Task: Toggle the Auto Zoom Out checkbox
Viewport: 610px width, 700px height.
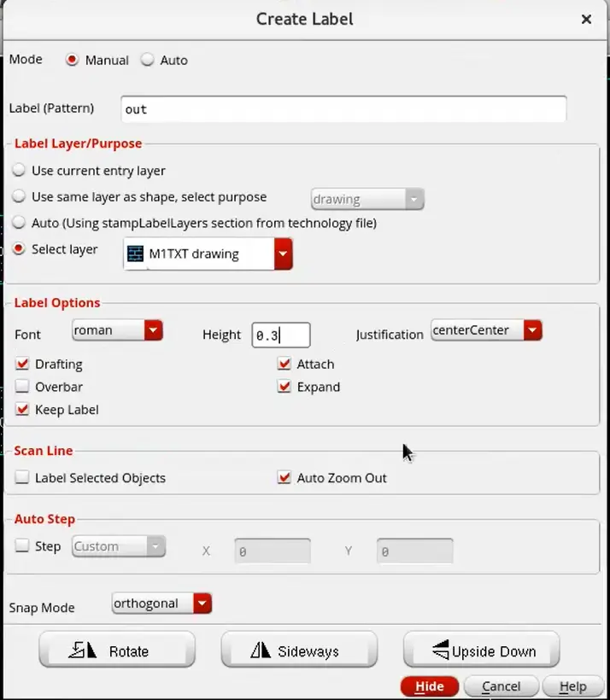Action: pyautogui.click(x=284, y=477)
